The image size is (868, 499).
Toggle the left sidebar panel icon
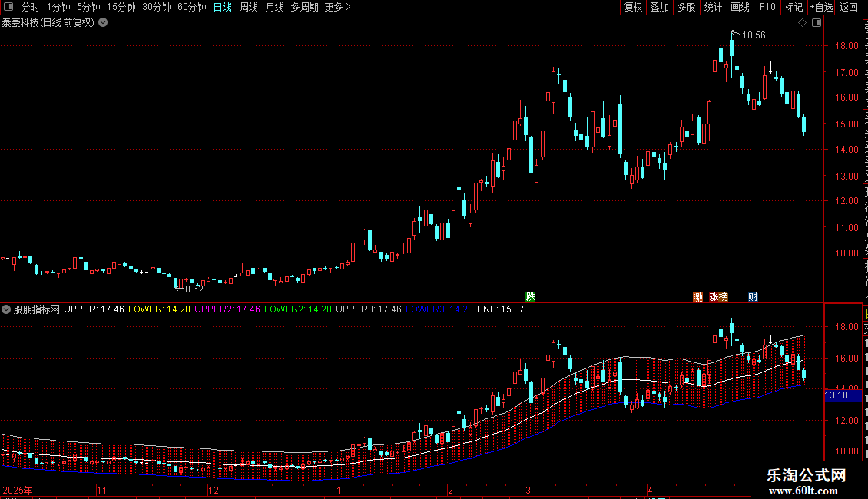click(8, 7)
